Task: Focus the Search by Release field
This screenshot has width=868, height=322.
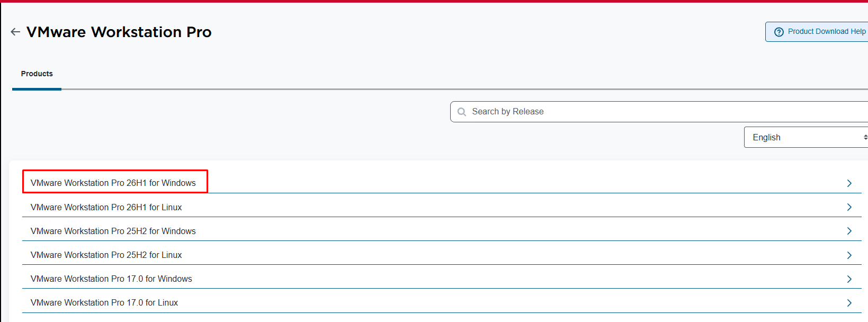Action: point(659,112)
